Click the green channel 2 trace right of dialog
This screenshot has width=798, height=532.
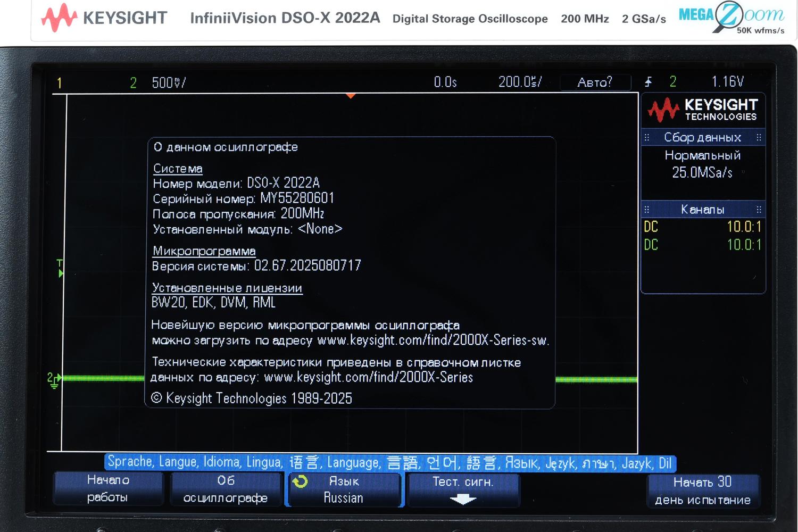click(596, 379)
